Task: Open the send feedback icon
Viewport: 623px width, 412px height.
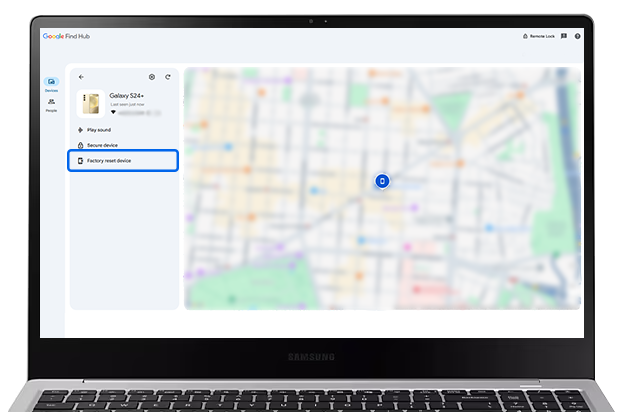Action: coord(564,36)
